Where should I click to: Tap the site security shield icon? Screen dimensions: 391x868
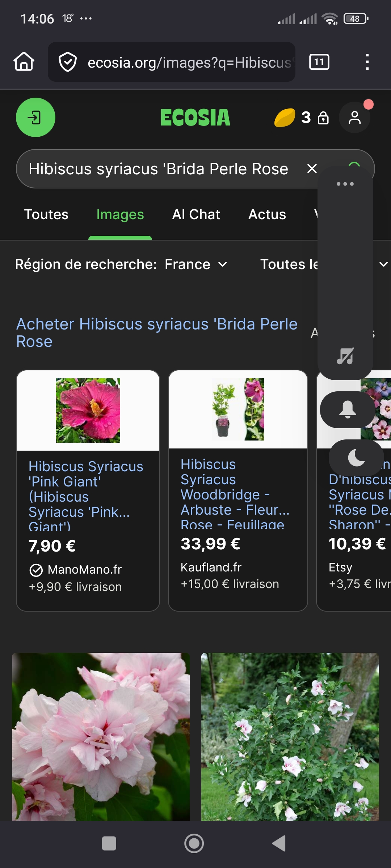(x=68, y=62)
